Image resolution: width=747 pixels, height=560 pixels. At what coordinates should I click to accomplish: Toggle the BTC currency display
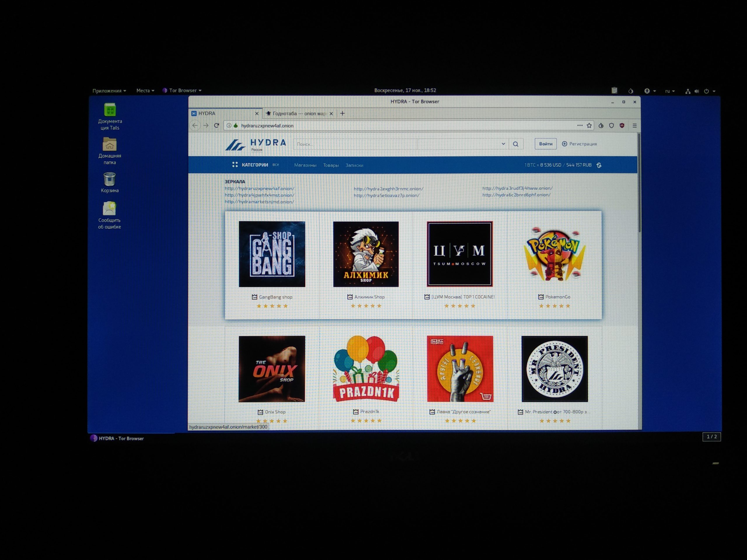point(599,165)
